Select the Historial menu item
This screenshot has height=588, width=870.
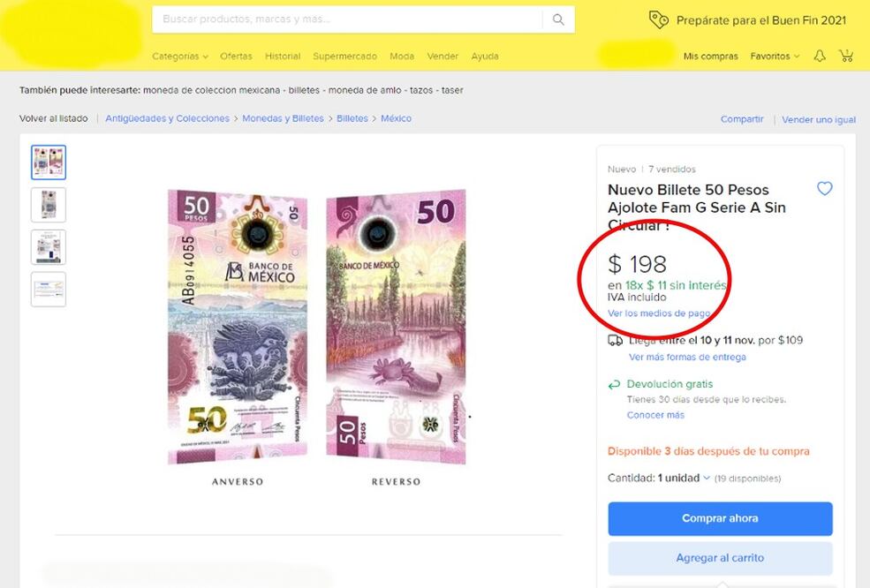[x=283, y=56]
